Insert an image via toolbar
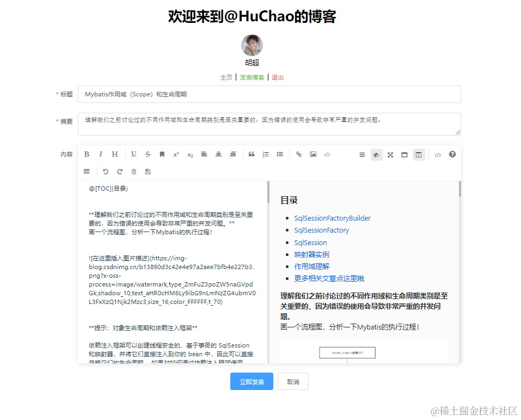The image size is (521, 420). point(313,154)
